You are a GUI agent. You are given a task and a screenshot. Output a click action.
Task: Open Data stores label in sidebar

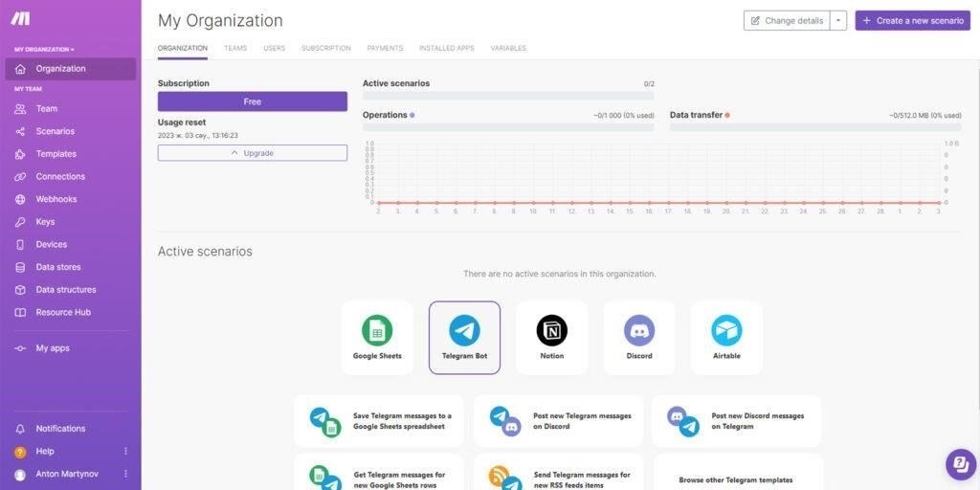pyautogui.click(x=58, y=267)
